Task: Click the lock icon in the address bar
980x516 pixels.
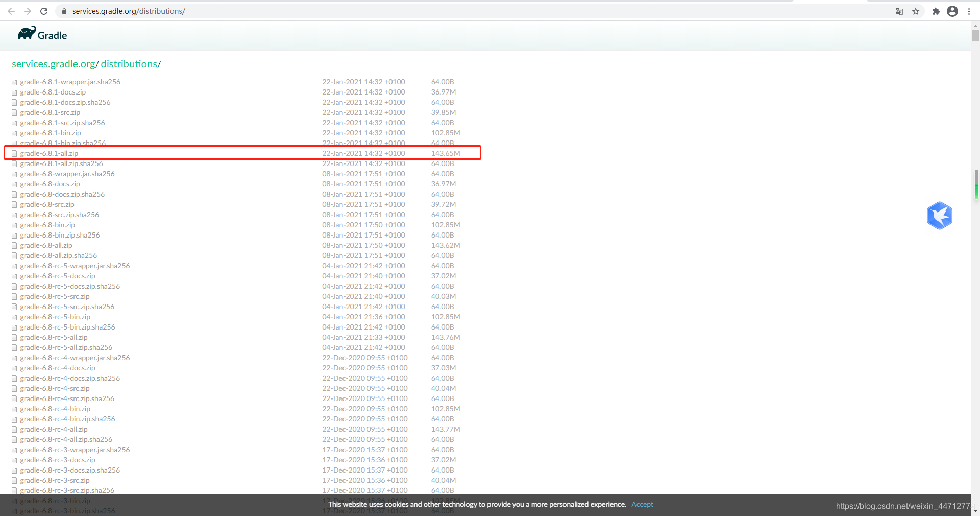Action: point(64,11)
